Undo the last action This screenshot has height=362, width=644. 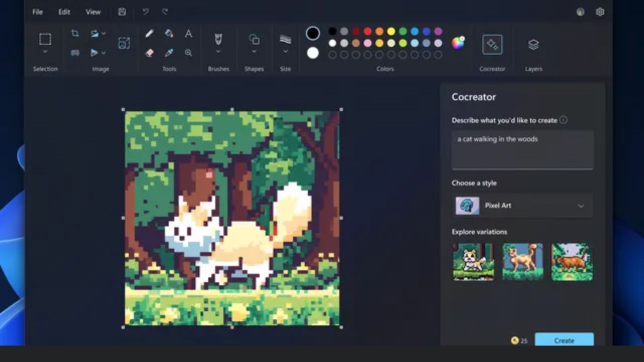point(146,11)
